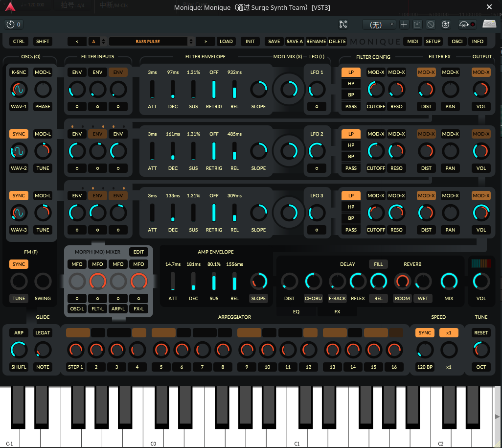This screenshot has width=502, height=448.
Task: Click the WAV-1 oscillator waveform knob
Action: coord(19,90)
